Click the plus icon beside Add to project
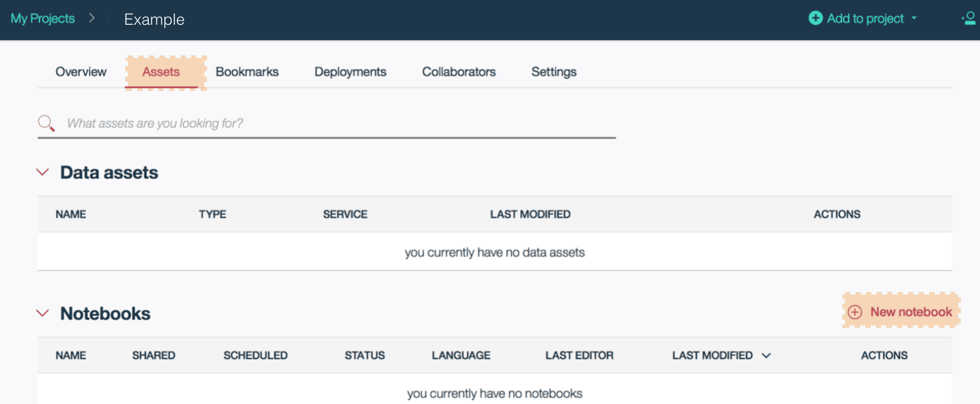The width and height of the screenshot is (980, 404). [815, 18]
